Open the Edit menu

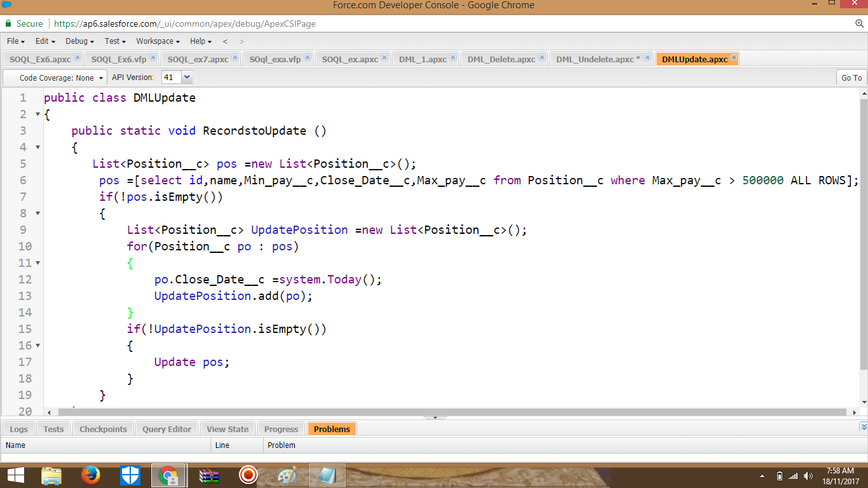point(45,41)
